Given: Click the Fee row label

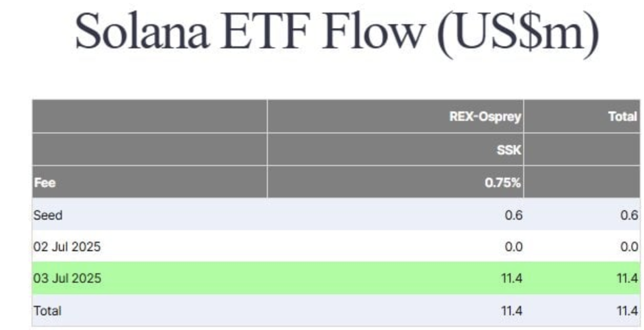Looking at the screenshot, I should pos(45,183).
